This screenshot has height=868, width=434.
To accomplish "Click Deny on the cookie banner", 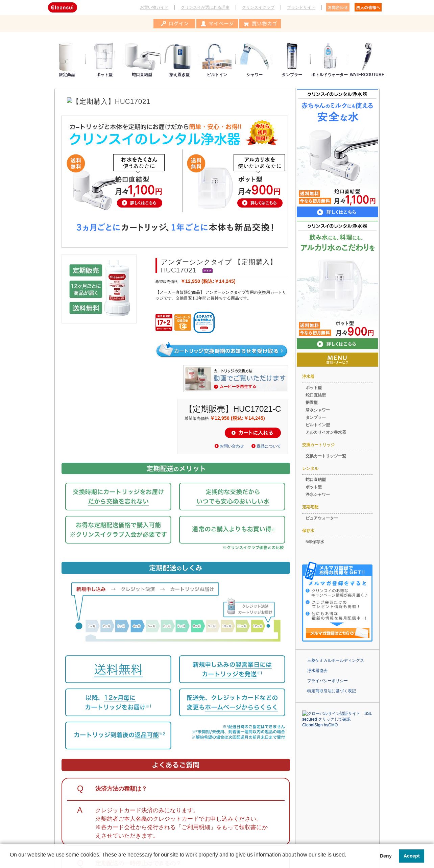I will coord(386,856).
